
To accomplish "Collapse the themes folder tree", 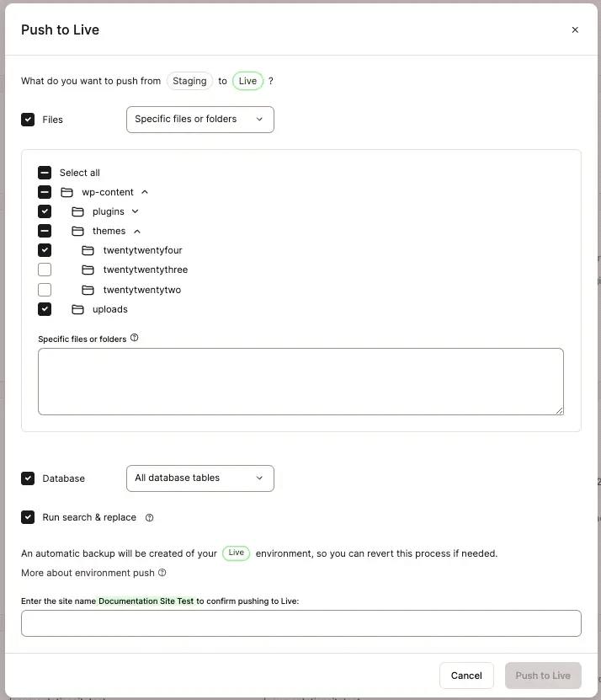I will click(136, 231).
